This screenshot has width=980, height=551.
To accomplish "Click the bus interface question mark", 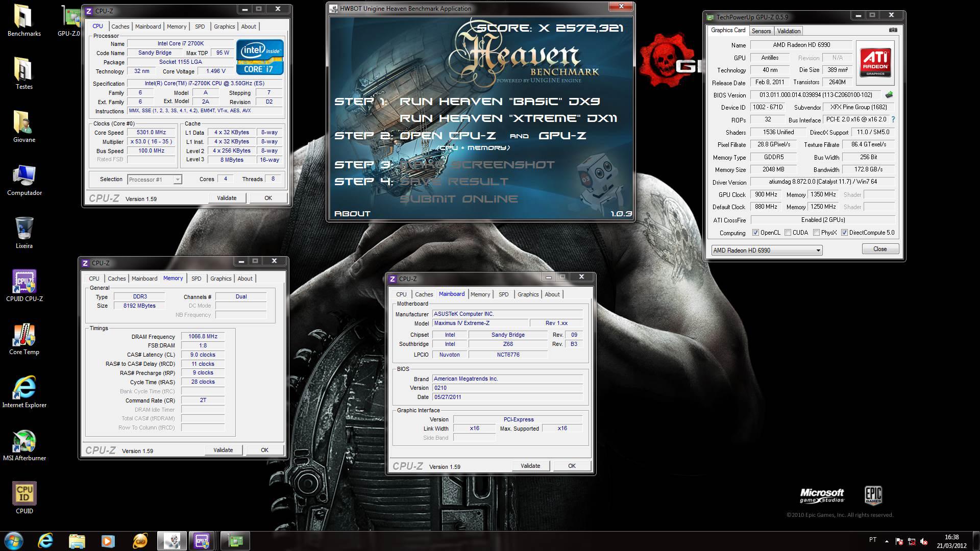I will [893, 119].
